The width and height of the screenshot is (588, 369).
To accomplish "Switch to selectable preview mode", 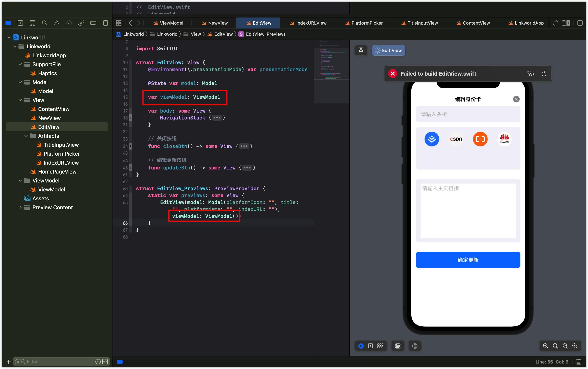I will pyautogui.click(x=371, y=346).
